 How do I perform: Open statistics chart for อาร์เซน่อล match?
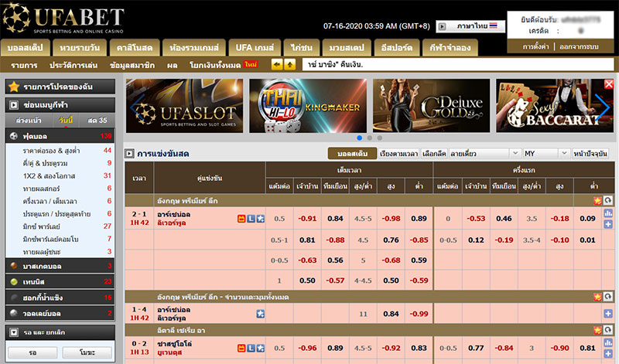click(x=608, y=213)
